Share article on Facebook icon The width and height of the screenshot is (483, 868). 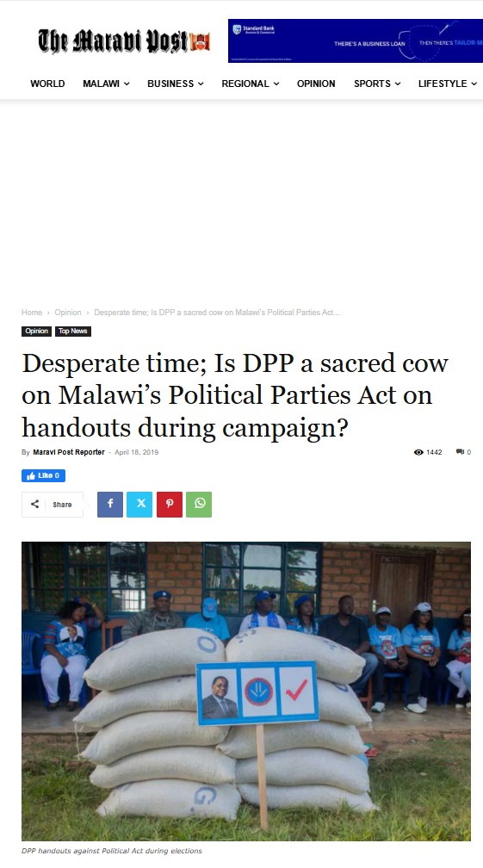pos(110,505)
